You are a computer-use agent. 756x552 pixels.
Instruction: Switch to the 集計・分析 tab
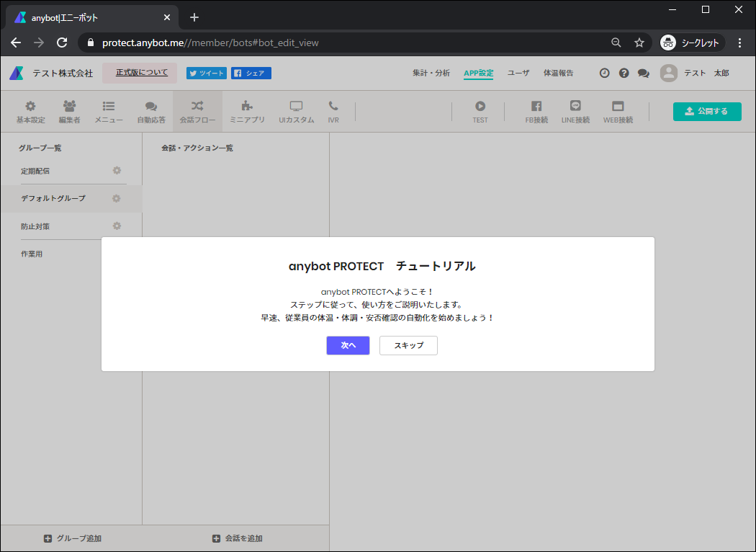(x=431, y=72)
